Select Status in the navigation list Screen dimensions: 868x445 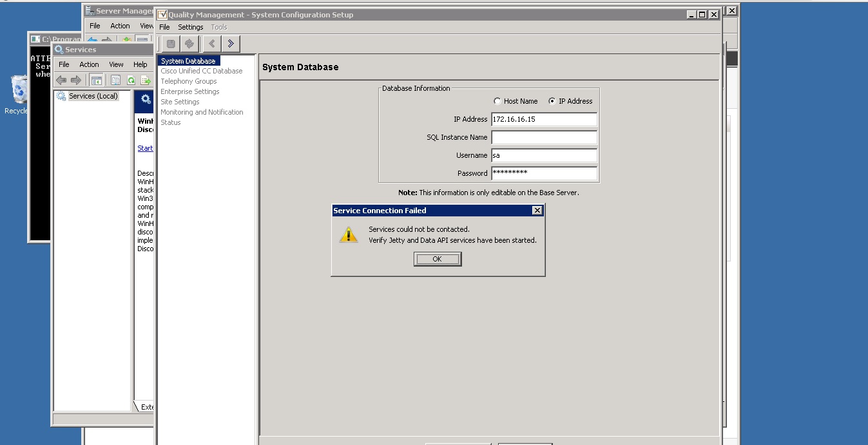[x=171, y=122]
